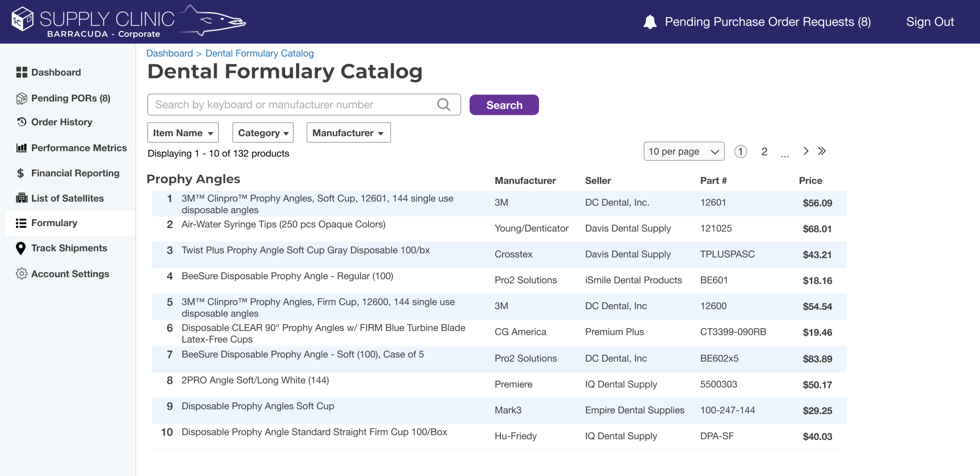980x476 pixels.
Task: Open Dashboard in the sidebar menu
Action: [56, 72]
